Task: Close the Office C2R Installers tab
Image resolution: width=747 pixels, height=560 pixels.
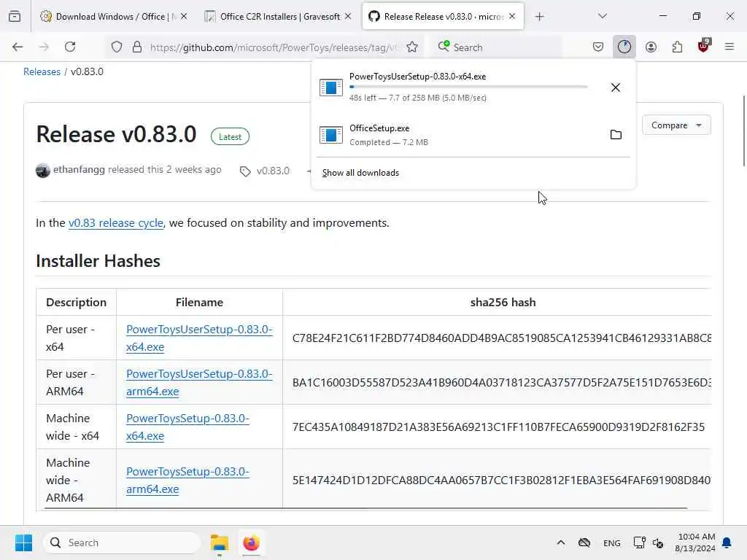Action: coord(348,16)
